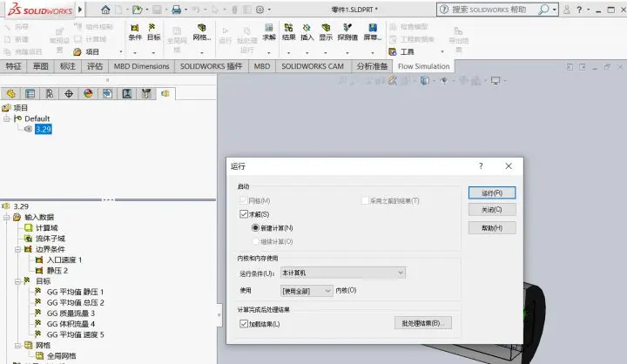Click the 探测值 (Probe) ribbon icon

click(x=347, y=31)
